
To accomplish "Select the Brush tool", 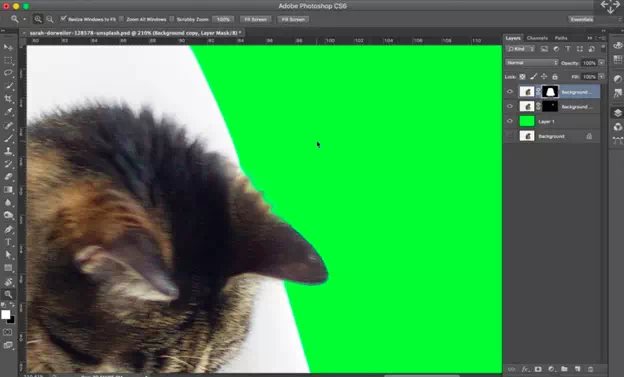I will tap(8, 138).
